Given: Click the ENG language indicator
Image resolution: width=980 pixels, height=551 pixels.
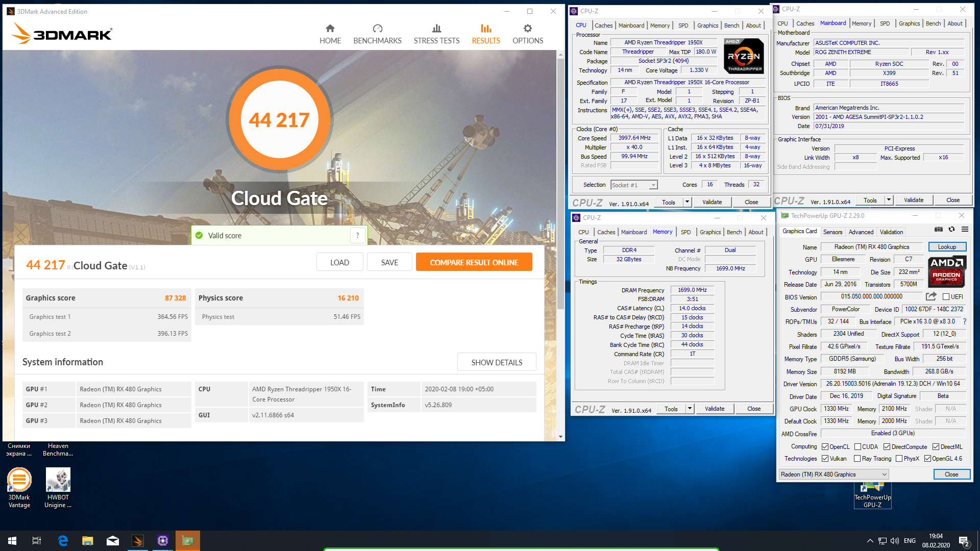Looking at the screenshot, I should pyautogui.click(x=910, y=541).
